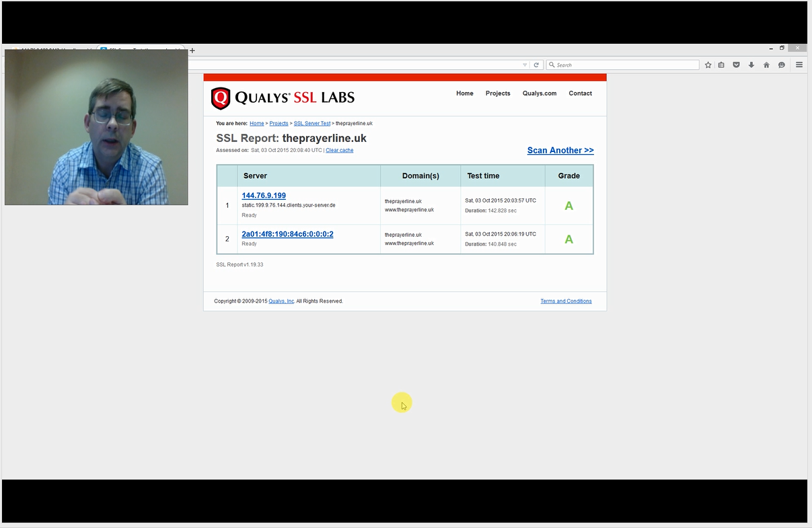The height and width of the screenshot is (528, 812).
Task: Open the bookmarks list icon
Action: (721, 65)
